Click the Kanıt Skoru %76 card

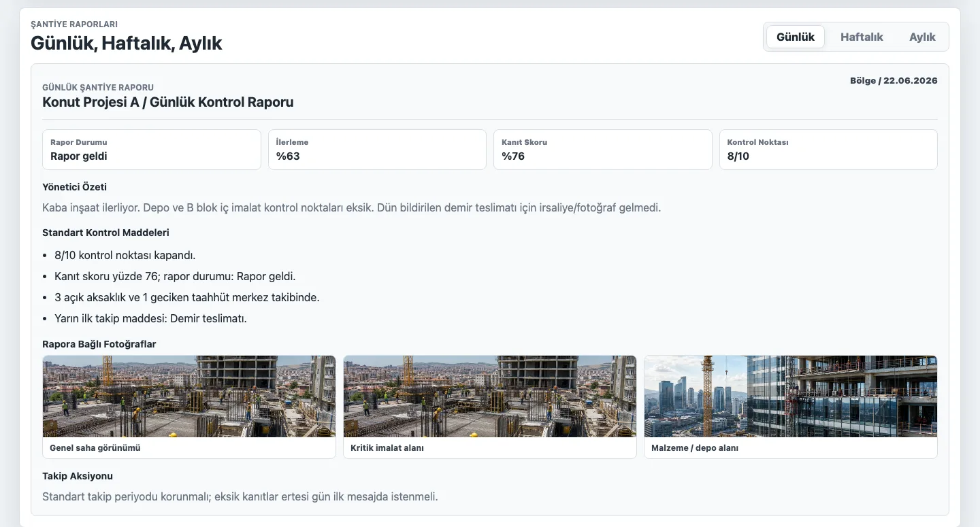point(603,150)
